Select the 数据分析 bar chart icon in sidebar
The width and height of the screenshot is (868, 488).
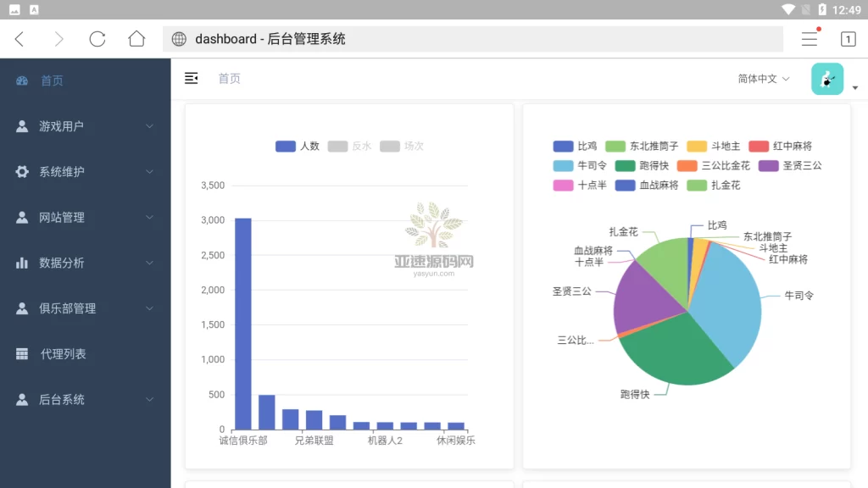click(x=20, y=263)
